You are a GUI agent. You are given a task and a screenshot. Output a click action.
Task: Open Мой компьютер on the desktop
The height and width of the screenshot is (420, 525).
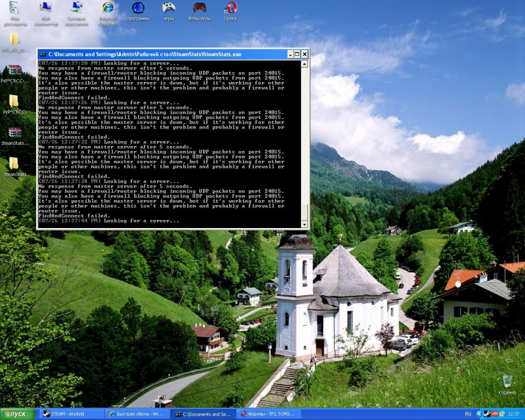46,8
